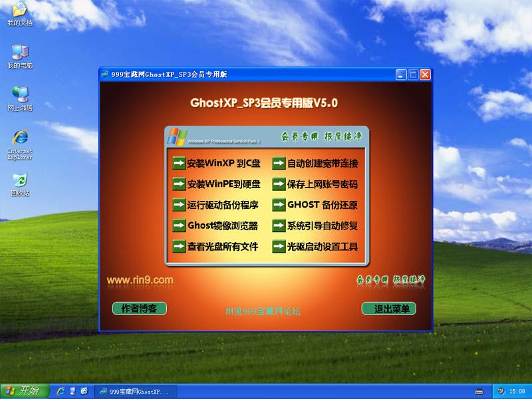Choose 查看光盘所有文件
The image size is (532, 399).
click(x=215, y=246)
